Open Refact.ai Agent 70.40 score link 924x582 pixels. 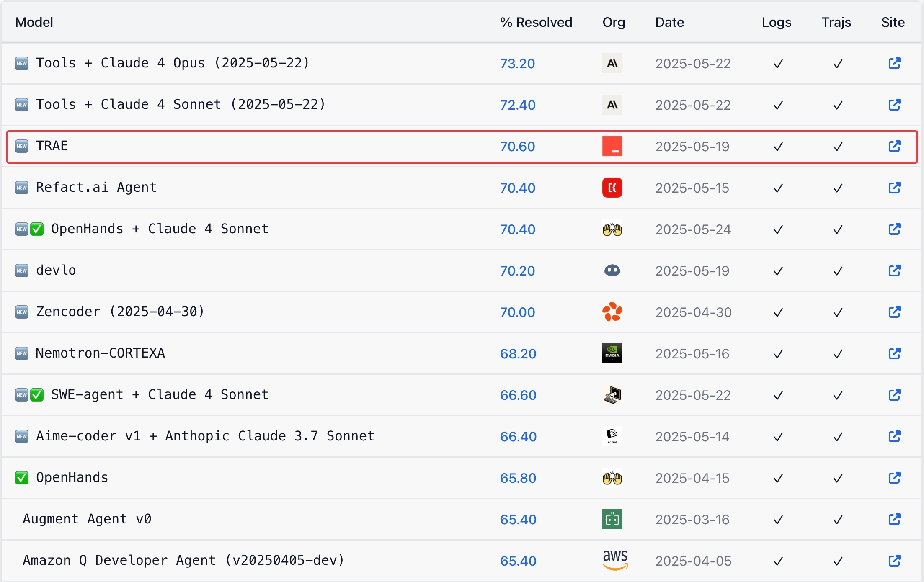(518, 188)
